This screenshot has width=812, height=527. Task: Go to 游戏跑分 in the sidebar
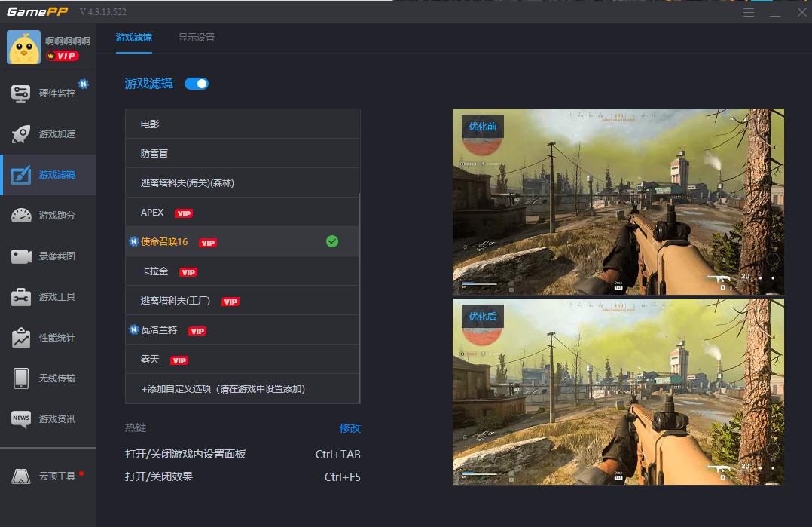48,215
